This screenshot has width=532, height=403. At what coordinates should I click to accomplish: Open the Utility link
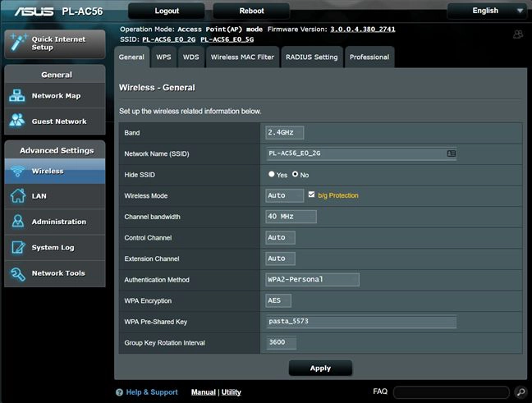tap(231, 392)
